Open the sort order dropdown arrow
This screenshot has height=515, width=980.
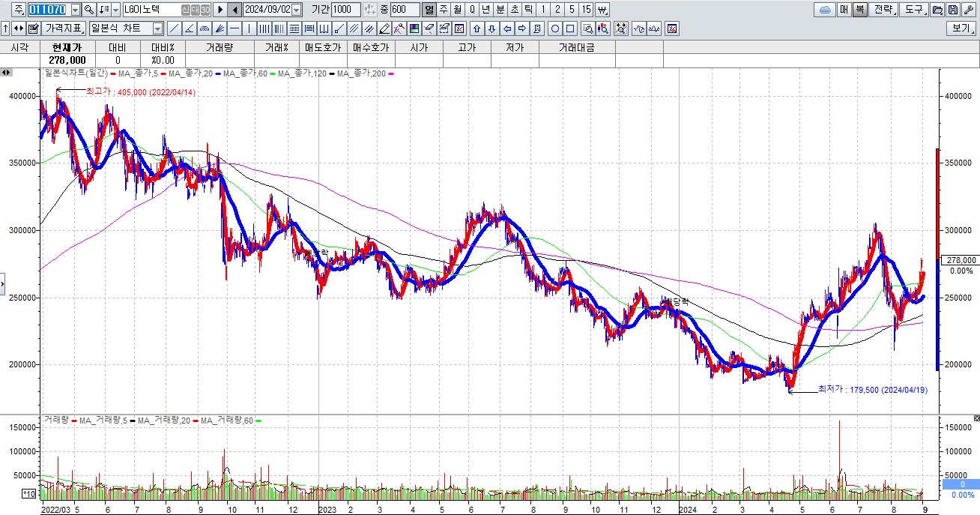click(x=115, y=10)
